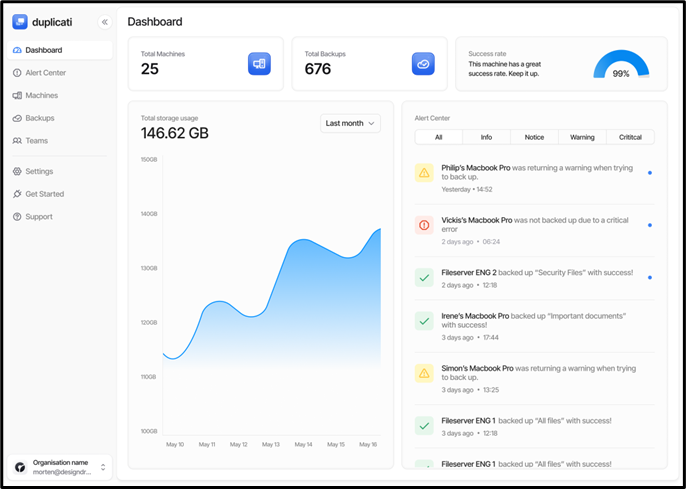Open Settings from the sidebar

tap(60, 171)
